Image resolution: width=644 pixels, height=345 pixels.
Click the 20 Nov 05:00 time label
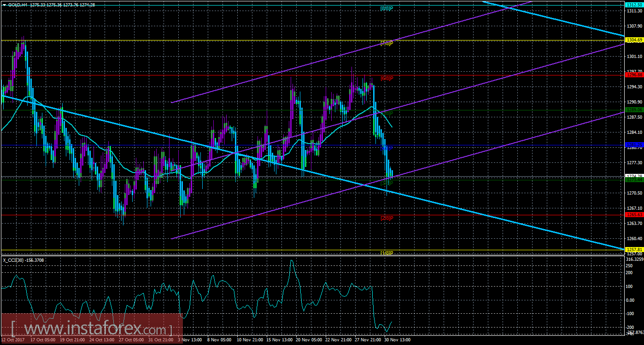(308, 340)
